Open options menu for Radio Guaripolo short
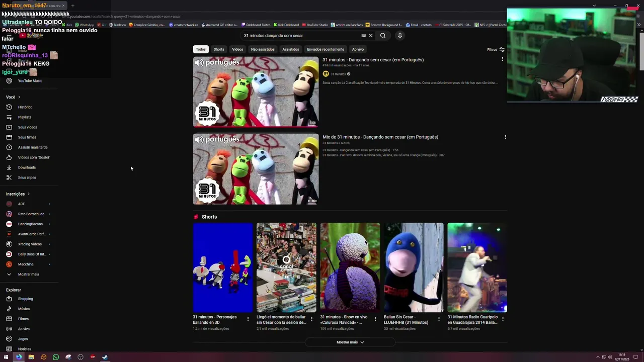This screenshot has height=362, width=644. point(503,319)
